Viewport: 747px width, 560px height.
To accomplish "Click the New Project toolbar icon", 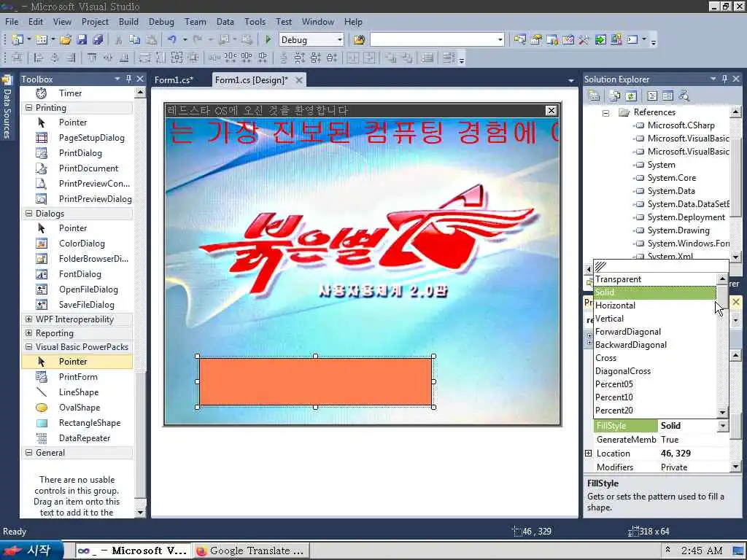I will tap(18, 40).
